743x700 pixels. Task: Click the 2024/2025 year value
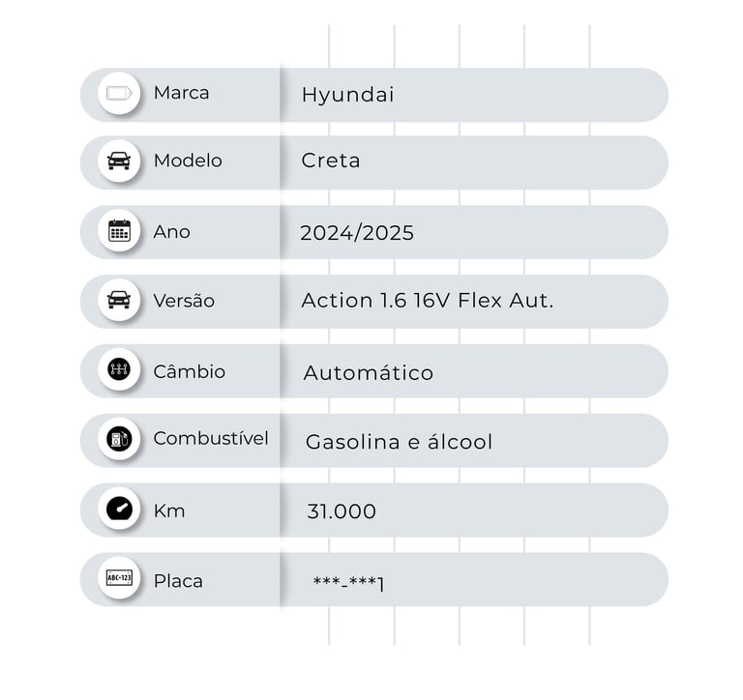tap(357, 233)
